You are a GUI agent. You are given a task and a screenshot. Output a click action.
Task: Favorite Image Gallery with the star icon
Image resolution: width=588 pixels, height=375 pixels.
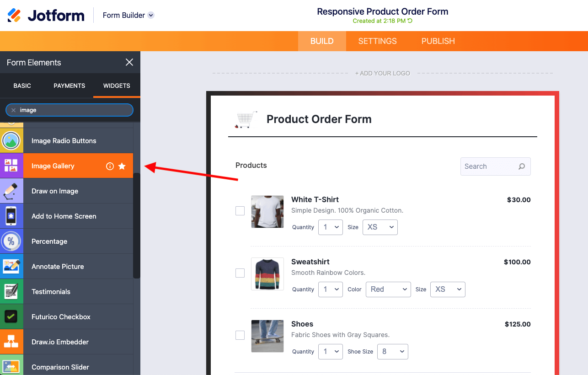pyautogui.click(x=122, y=166)
